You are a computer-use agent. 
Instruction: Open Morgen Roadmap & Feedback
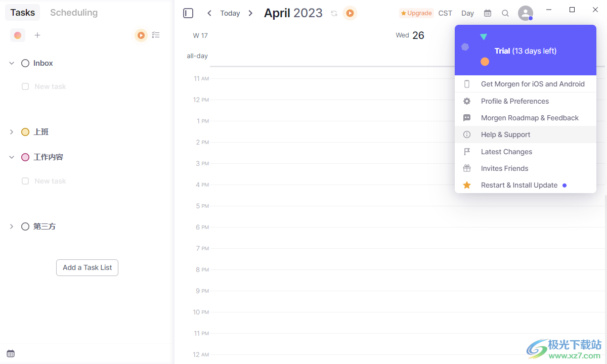point(526,118)
